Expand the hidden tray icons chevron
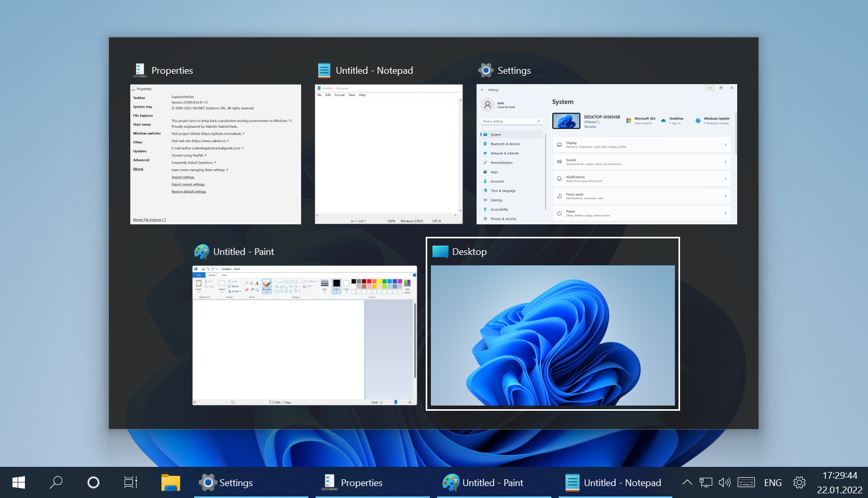 click(x=687, y=482)
